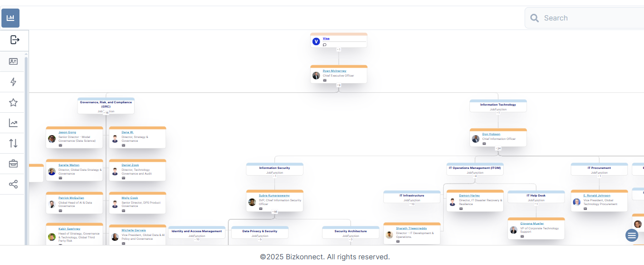Expand Data Privacy & Security expander
Image resolution: width=644 pixels, height=265 pixels.
coord(260,239)
